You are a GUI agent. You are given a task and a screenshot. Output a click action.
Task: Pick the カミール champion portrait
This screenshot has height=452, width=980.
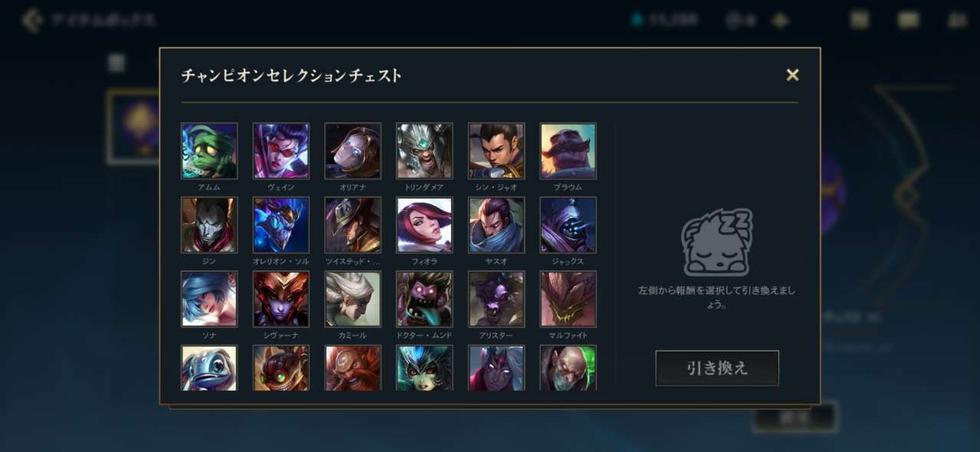(x=353, y=299)
